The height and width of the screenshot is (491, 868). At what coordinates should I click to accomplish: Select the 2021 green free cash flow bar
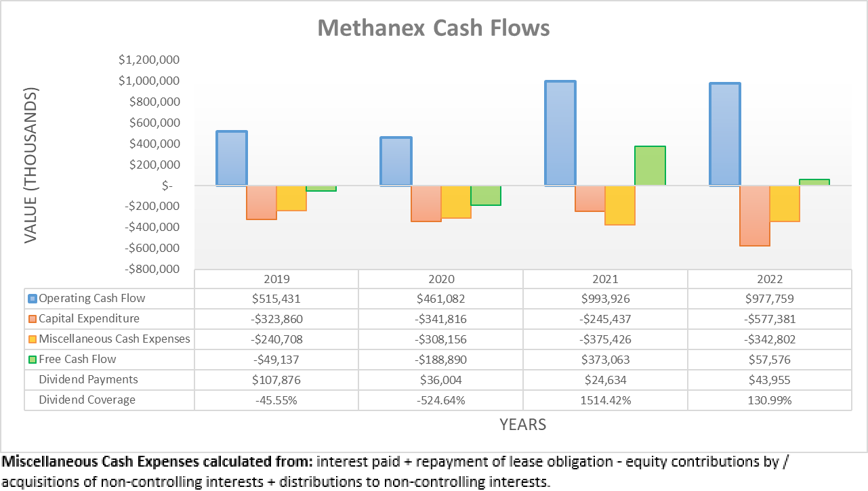650,166
